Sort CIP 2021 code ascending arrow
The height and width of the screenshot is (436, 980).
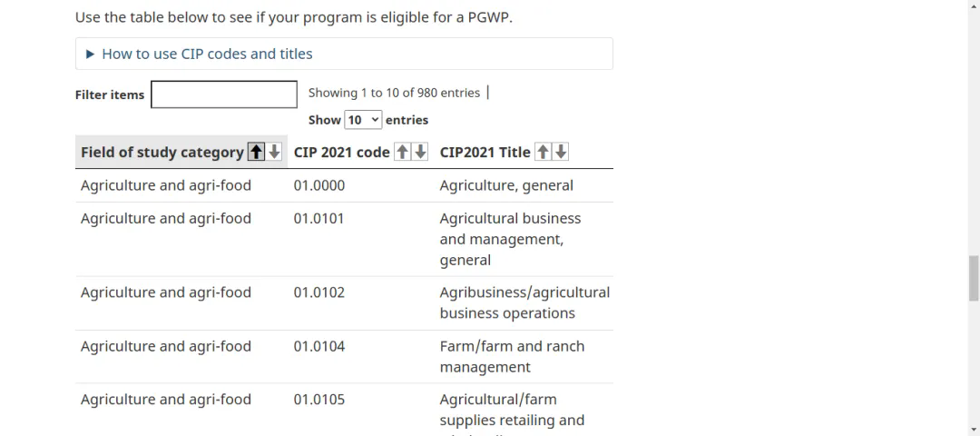click(x=403, y=153)
